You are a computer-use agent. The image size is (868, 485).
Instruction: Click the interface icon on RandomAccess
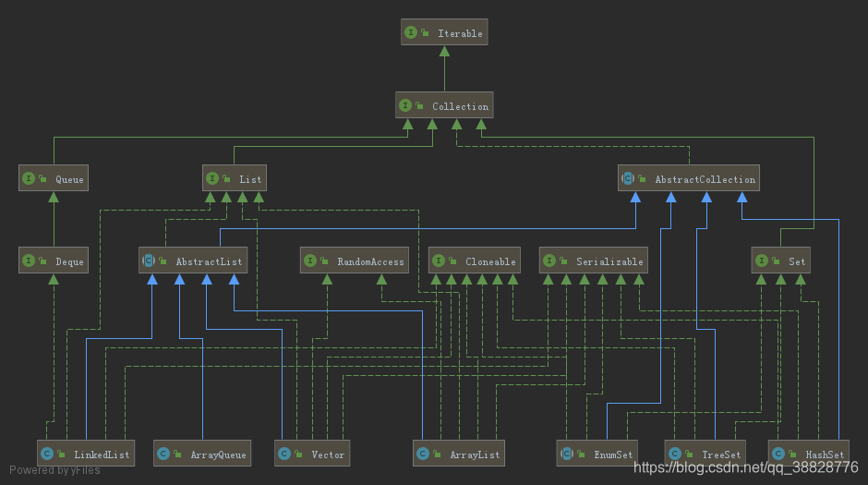[310, 261]
